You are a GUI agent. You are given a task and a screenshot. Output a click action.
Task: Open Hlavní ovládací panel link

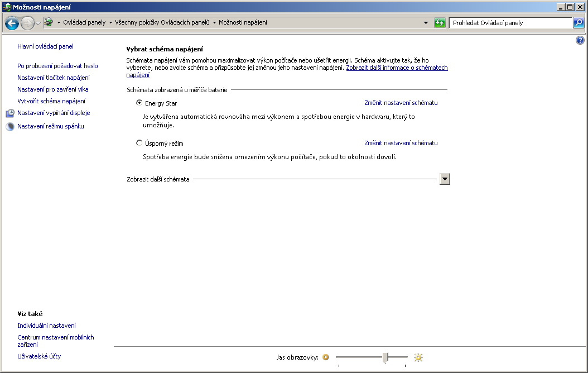(45, 46)
